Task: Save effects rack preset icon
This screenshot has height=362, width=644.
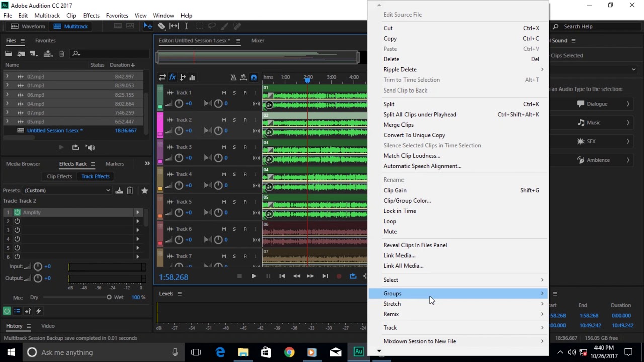Action: pos(119,190)
